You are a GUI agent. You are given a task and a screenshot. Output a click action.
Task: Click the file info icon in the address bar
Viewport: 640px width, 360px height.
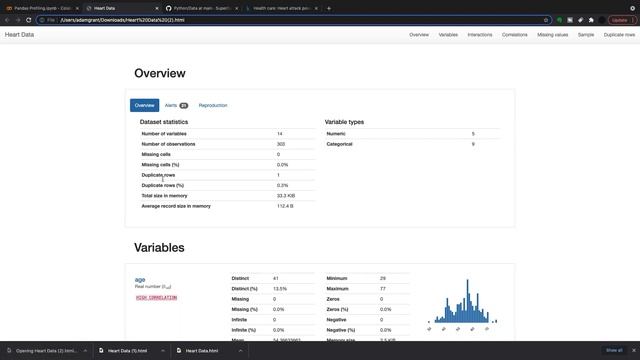point(42,20)
